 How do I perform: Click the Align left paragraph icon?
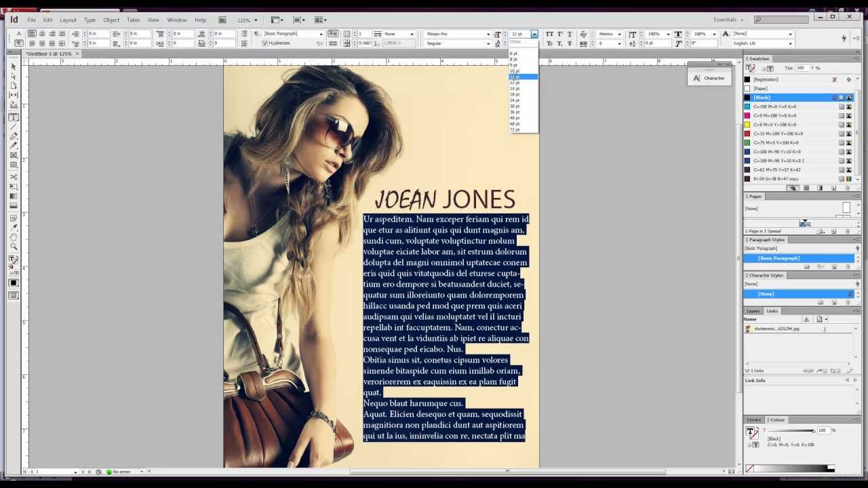(32, 34)
